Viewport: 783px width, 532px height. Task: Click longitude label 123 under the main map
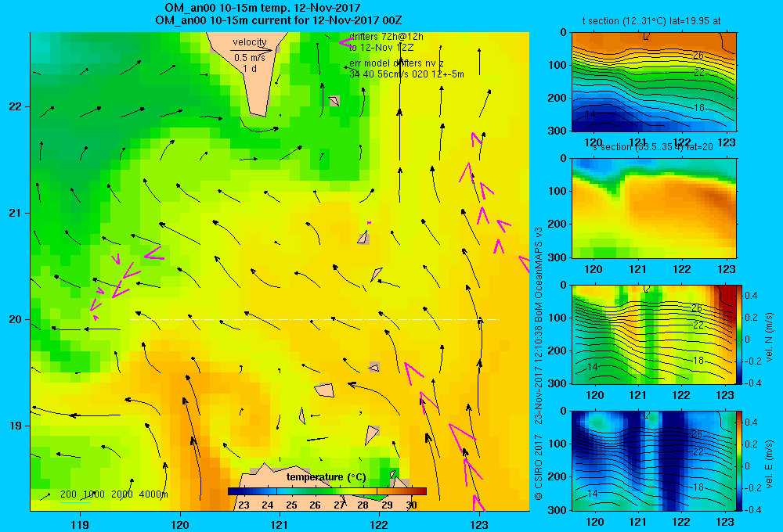(x=479, y=524)
